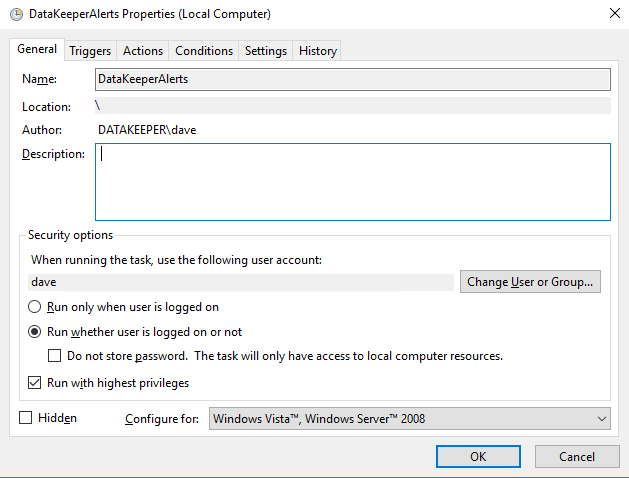Open the Actions tab

coord(143,51)
